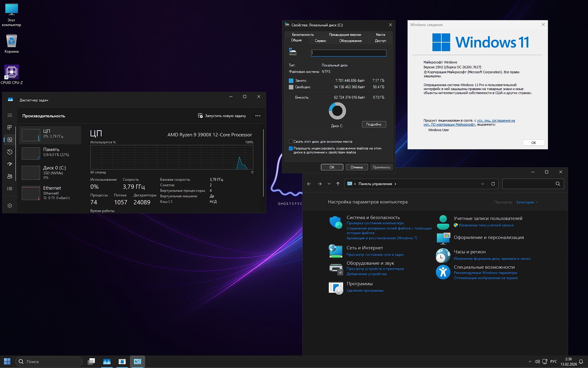Launch CPUID CPU-Z from the desktop
The width and height of the screenshot is (588, 368).
click(11, 71)
